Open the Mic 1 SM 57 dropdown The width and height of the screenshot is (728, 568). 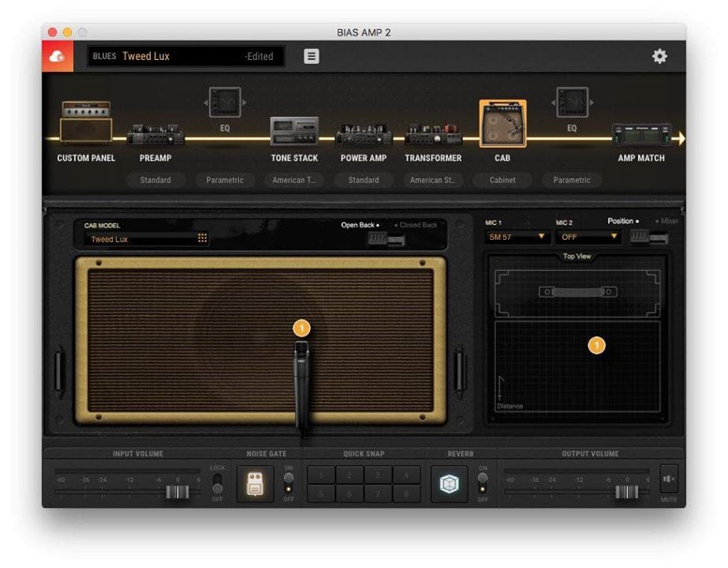pos(517,237)
